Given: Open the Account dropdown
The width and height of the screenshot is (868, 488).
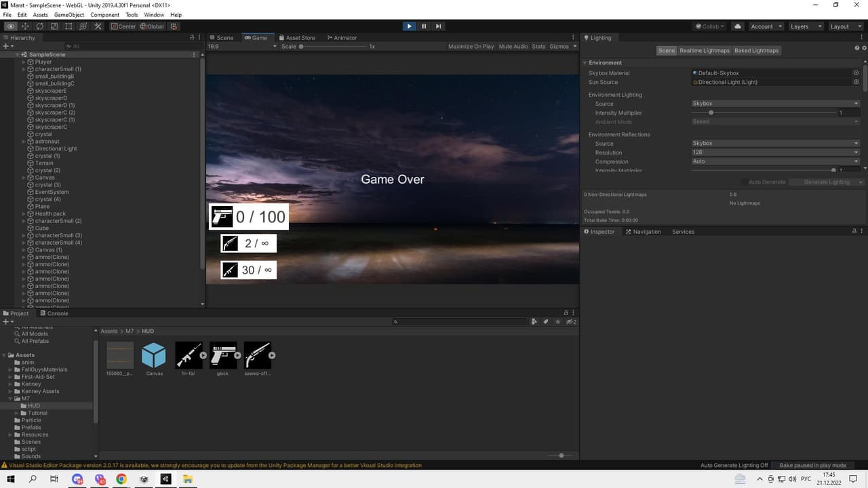Looking at the screenshot, I should pos(766,26).
